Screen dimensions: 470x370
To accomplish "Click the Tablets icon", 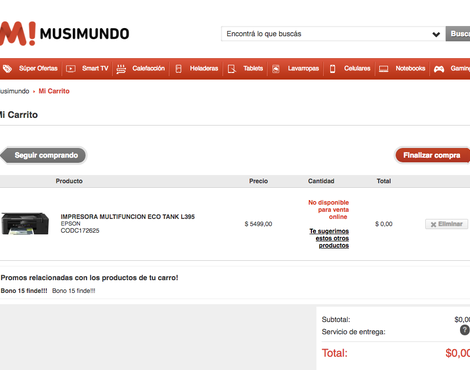I will [x=231, y=69].
